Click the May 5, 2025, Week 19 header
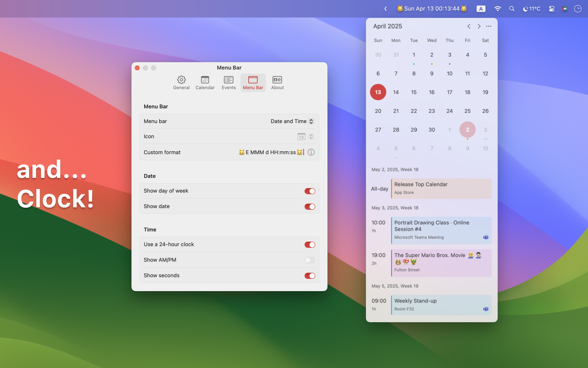 [x=395, y=286]
